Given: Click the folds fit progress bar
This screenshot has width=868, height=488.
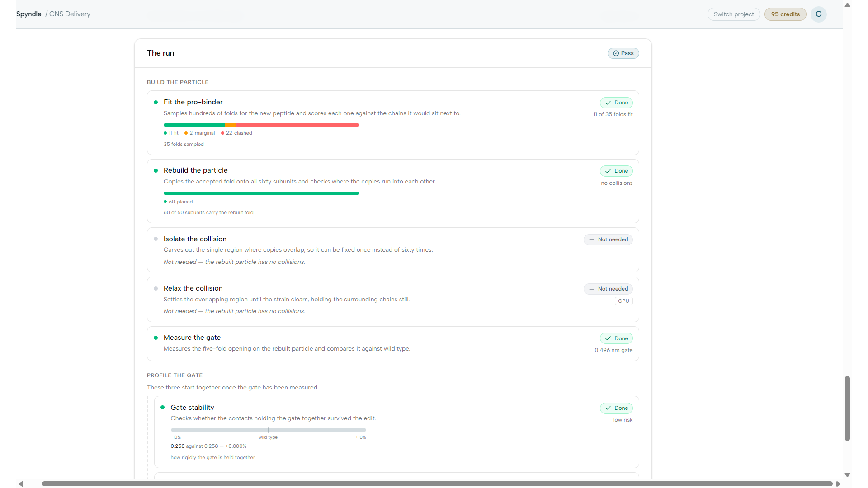Looking at the screenshot, I should click(x=261, y=125).
